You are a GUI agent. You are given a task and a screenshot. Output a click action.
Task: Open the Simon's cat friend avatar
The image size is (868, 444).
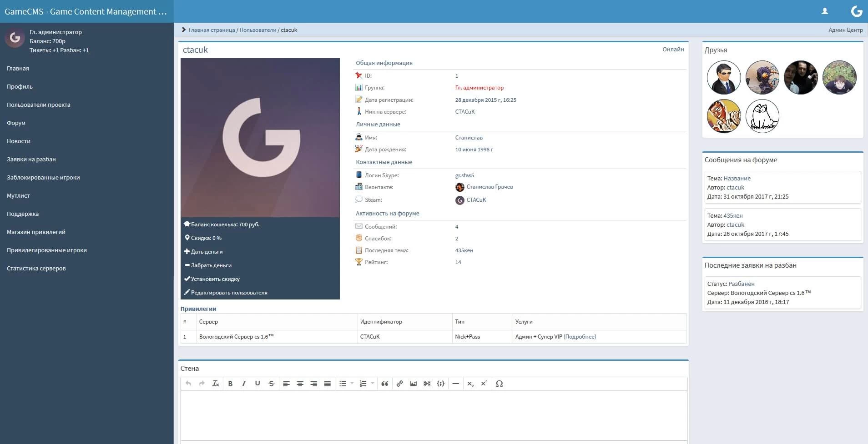[762, 116]
